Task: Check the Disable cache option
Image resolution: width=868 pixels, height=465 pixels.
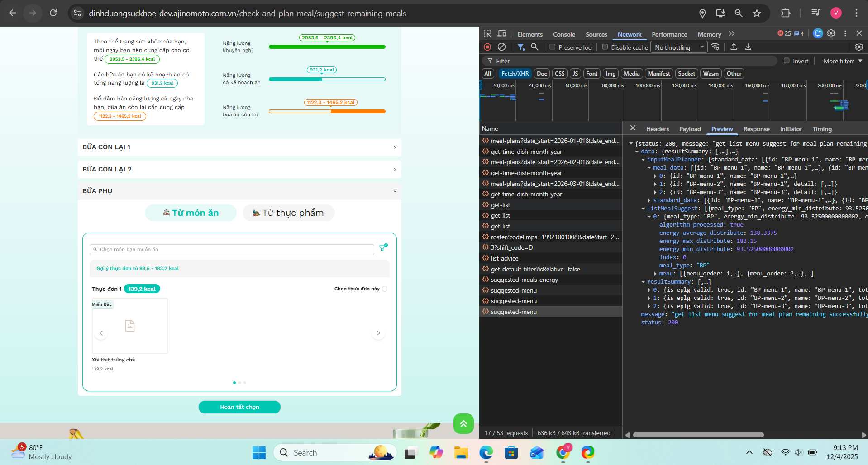Action: [x=605, y=47]
